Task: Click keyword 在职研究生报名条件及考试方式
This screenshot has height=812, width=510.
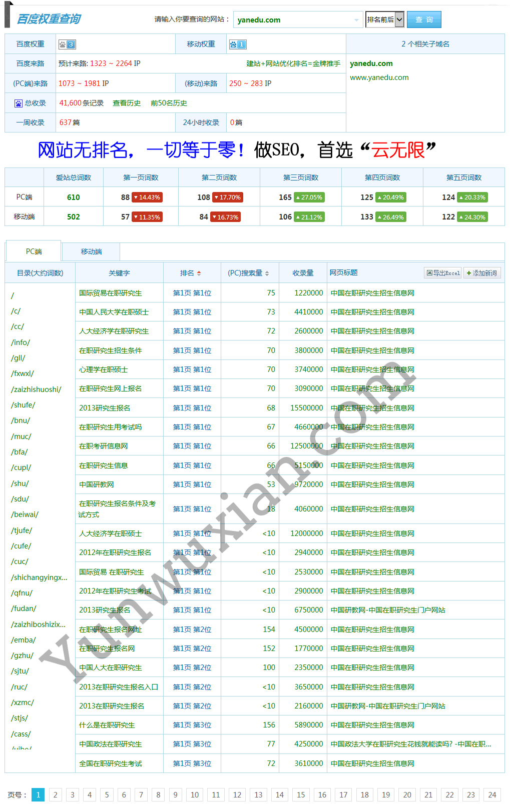Action: coord(117,509)
